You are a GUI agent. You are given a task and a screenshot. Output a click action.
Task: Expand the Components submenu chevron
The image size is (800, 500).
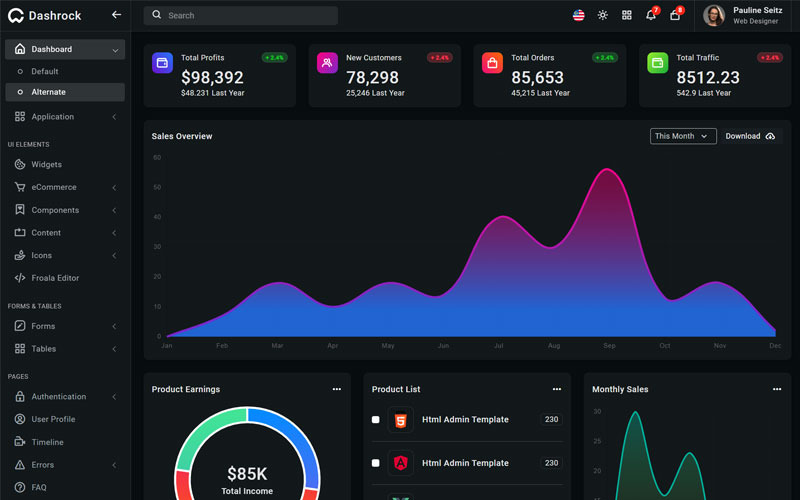[x=114, y=210]
